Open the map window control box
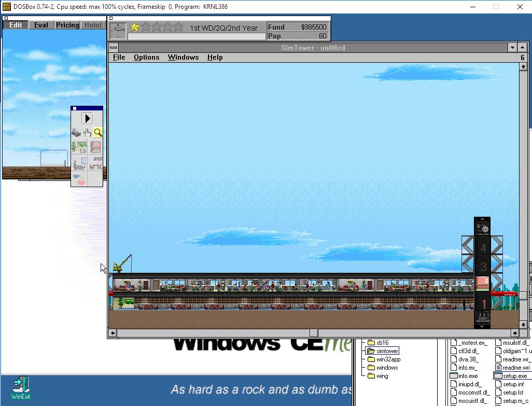Image resolution: width=532 pixels, height=406 pixels. click(x=6, y=18)
